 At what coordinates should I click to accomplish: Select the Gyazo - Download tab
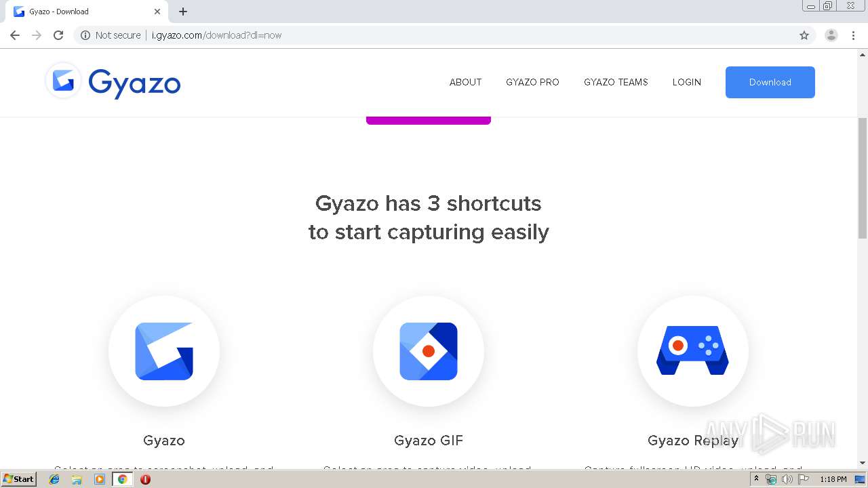[x=87, y=12]
